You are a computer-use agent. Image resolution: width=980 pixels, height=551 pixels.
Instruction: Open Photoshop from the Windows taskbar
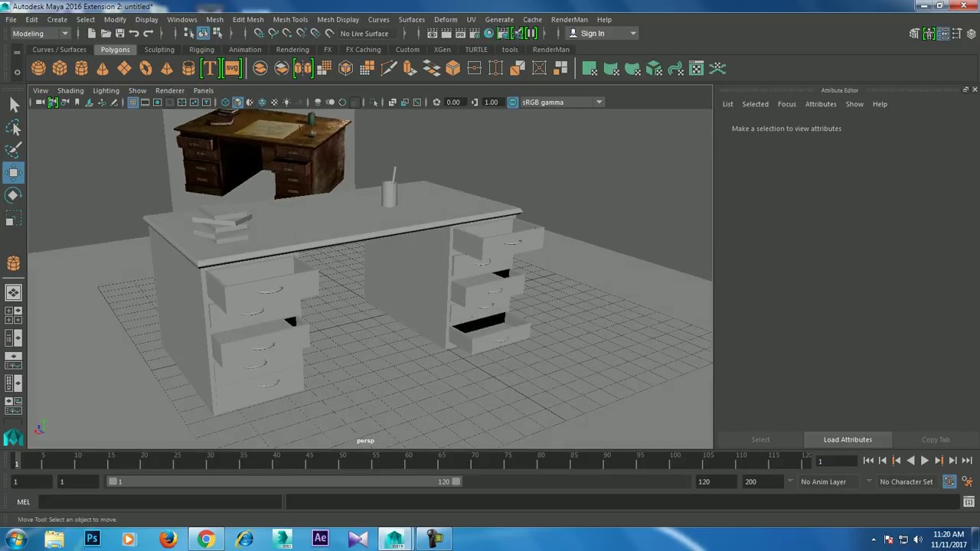pos(92,539)
